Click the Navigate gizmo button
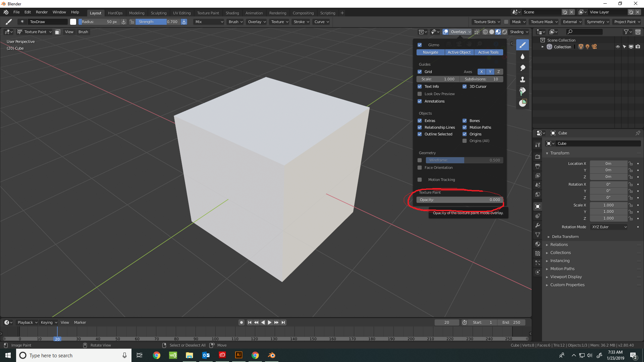 pyautogui.click(x=430, y=52)
